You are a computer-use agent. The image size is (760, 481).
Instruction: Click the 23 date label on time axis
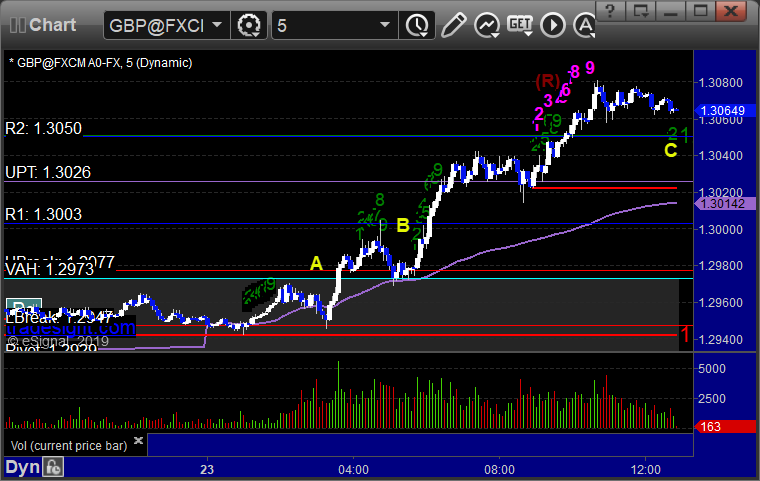(207, 470)
